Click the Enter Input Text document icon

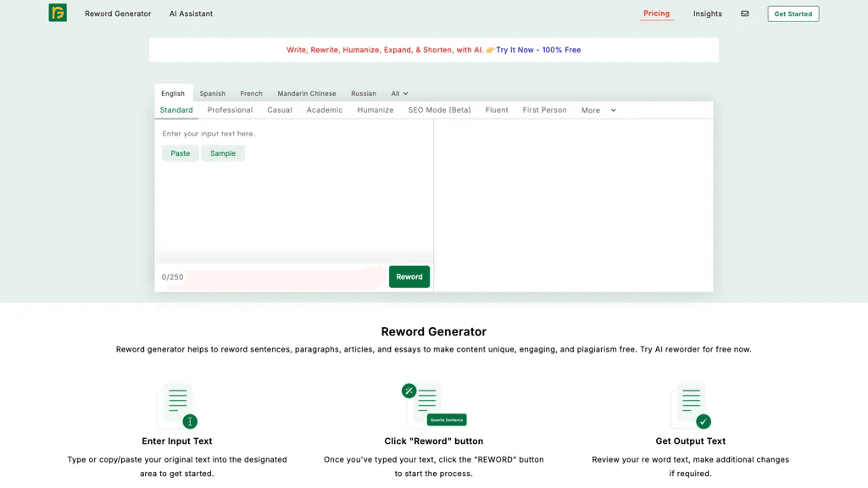178,406
